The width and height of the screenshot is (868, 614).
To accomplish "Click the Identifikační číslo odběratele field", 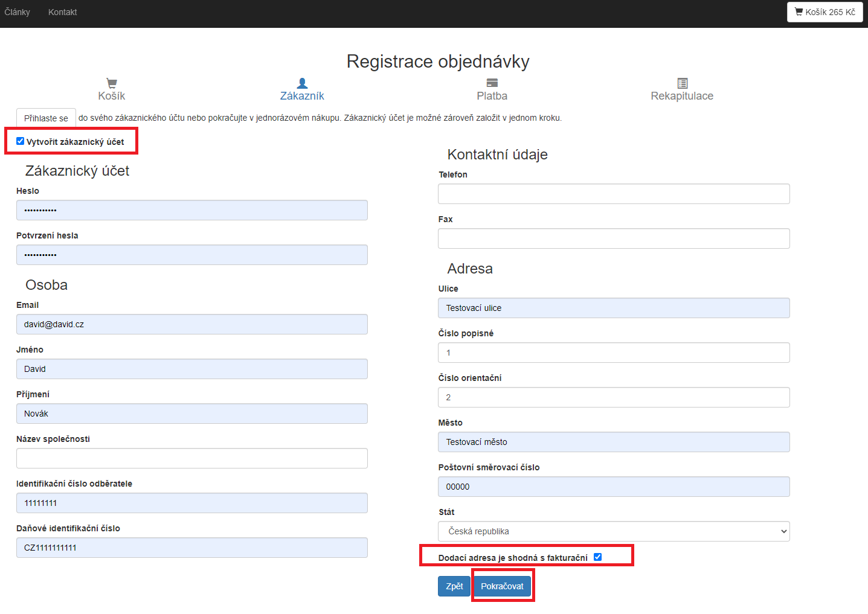I will coord(192,503).
